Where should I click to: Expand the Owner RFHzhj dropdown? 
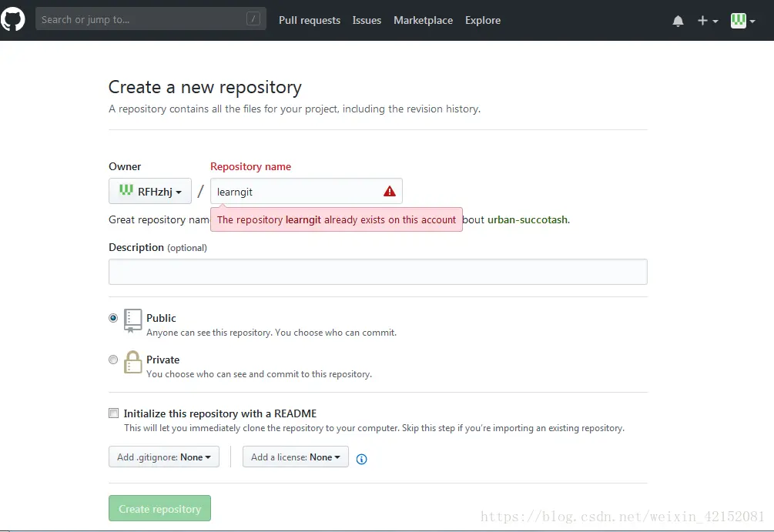150,191
